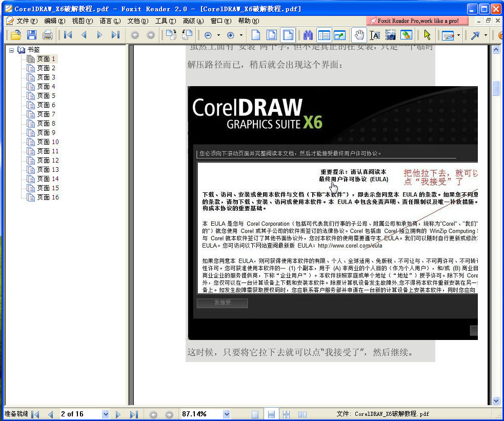Go to previous page in top toolbar
This screenshot has width=504, height=421.
click(x=84, y=35)
